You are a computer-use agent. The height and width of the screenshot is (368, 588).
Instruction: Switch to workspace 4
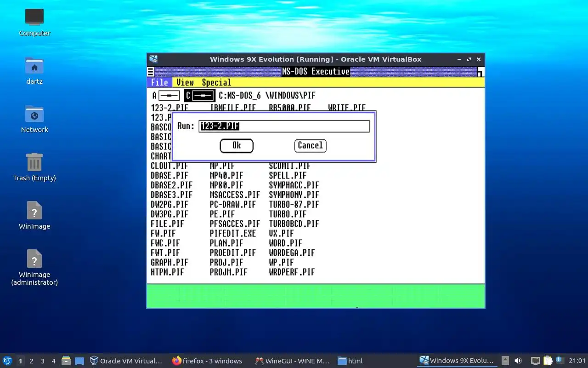click(53, 361)
